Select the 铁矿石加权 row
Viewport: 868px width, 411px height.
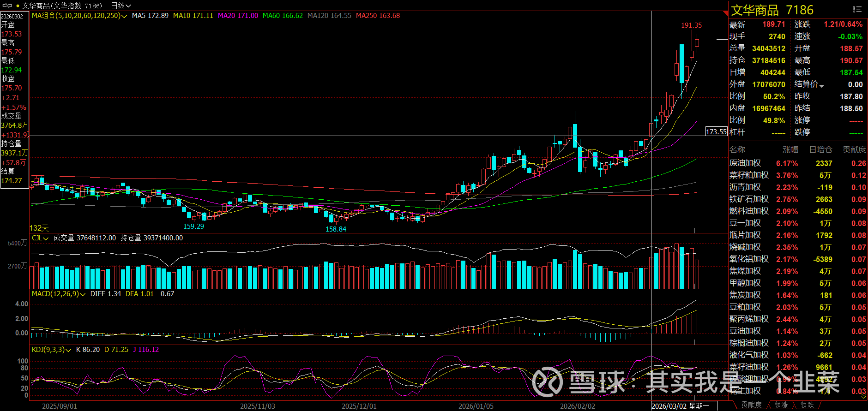pos(798,199)
